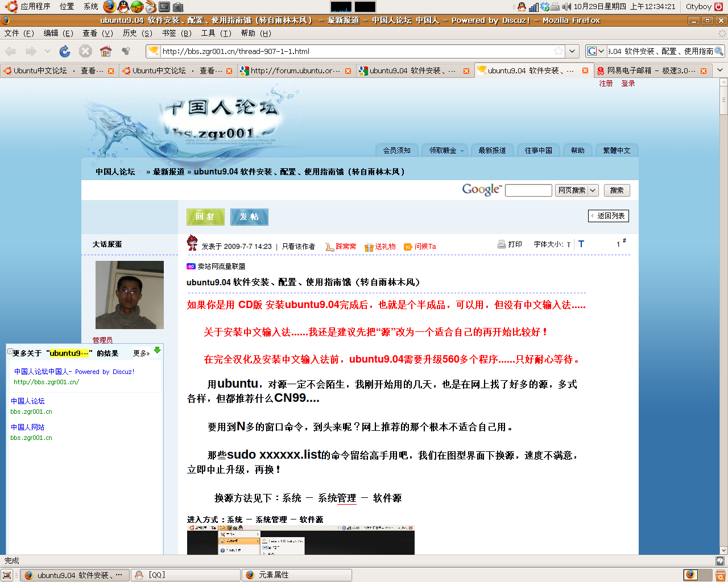Click the Google site search input field
Screen dimensions: 728x582
(528, 190)
